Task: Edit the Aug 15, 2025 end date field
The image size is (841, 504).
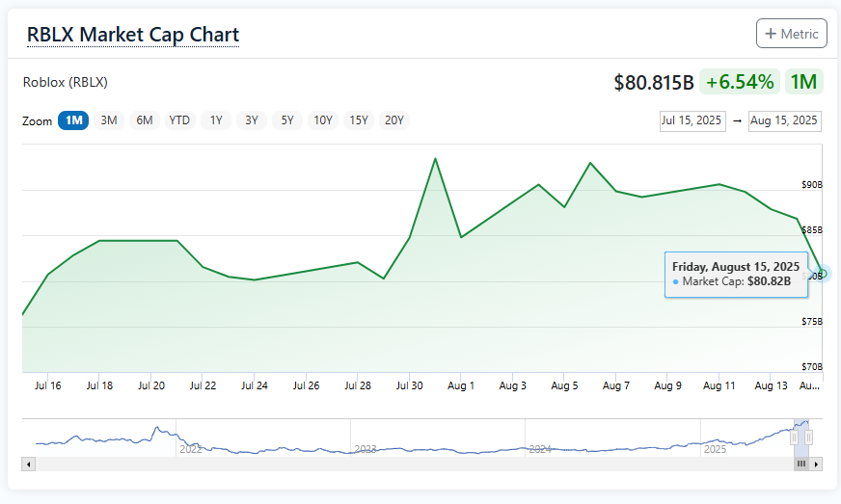Action: (x=785, y=120)
